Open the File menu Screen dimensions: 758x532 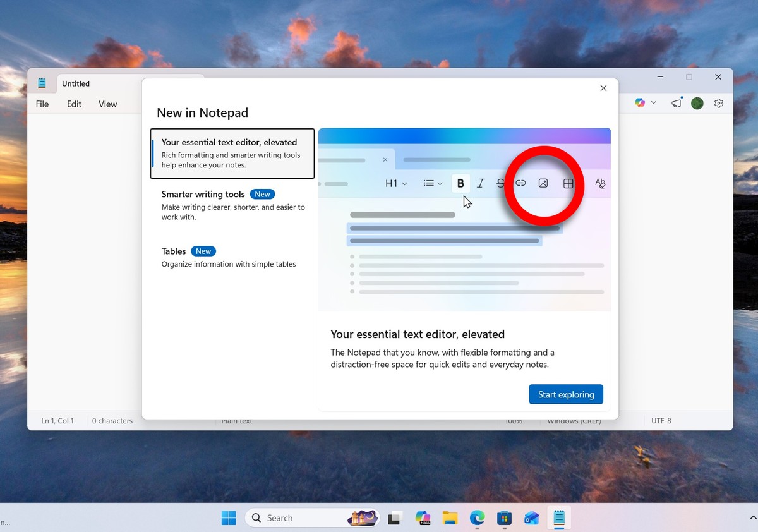point(42,104)
